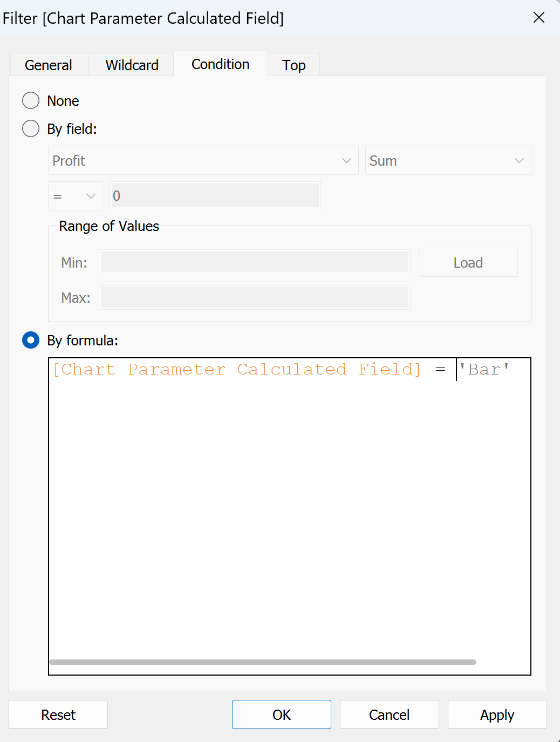Click the Apply button
This screenshot has height=742, width=560.
497,714
